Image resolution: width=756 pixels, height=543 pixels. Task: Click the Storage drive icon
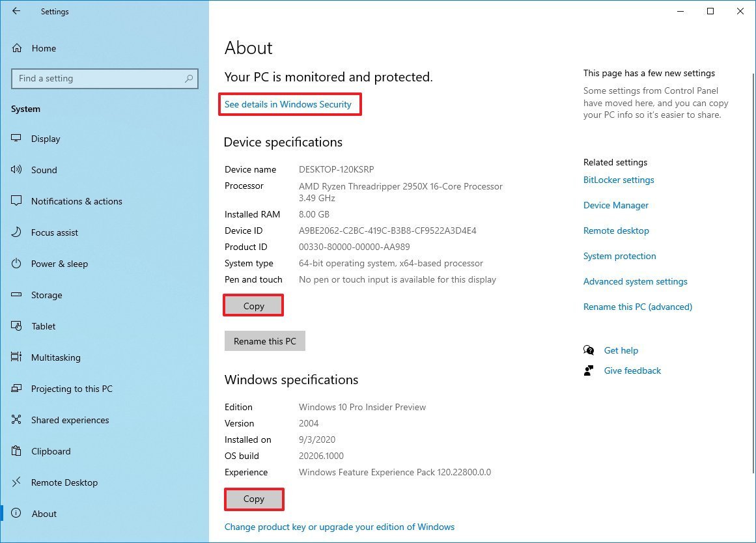point(16,294)
